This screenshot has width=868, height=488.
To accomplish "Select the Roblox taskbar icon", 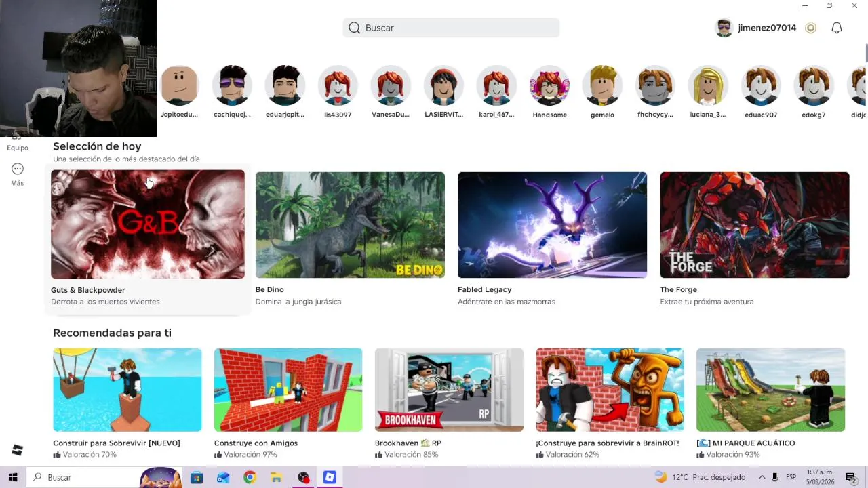I will point(330,477).
